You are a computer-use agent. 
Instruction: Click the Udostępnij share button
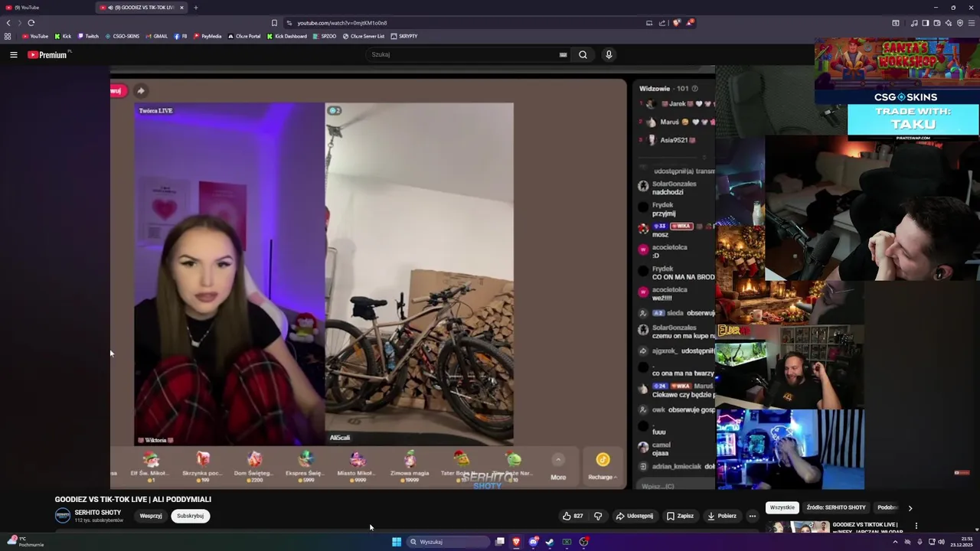pos(635,516)
